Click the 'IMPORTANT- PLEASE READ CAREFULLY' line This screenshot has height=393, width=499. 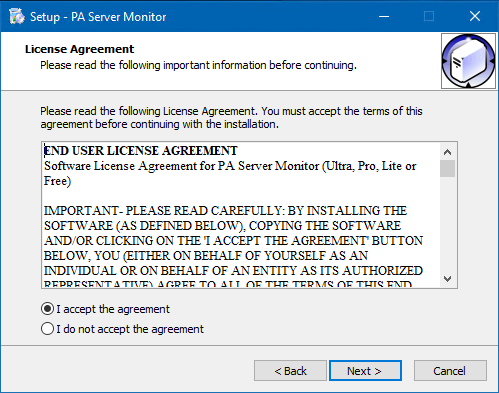[x=225, y=211]
